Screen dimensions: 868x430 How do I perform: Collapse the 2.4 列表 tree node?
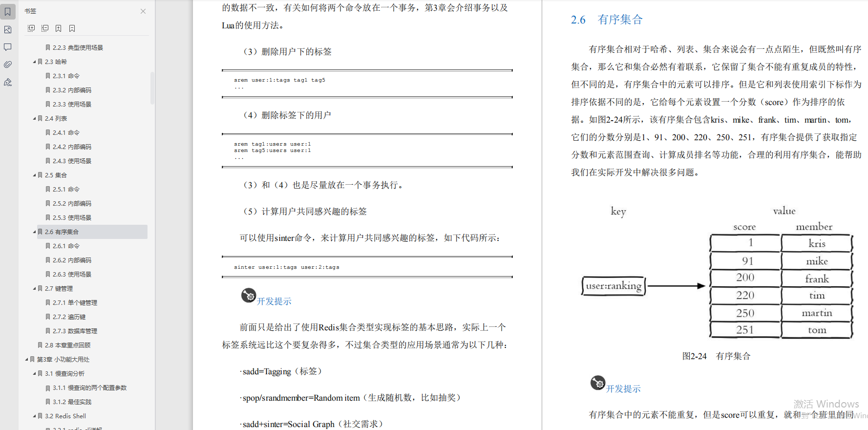click(34, 119)
